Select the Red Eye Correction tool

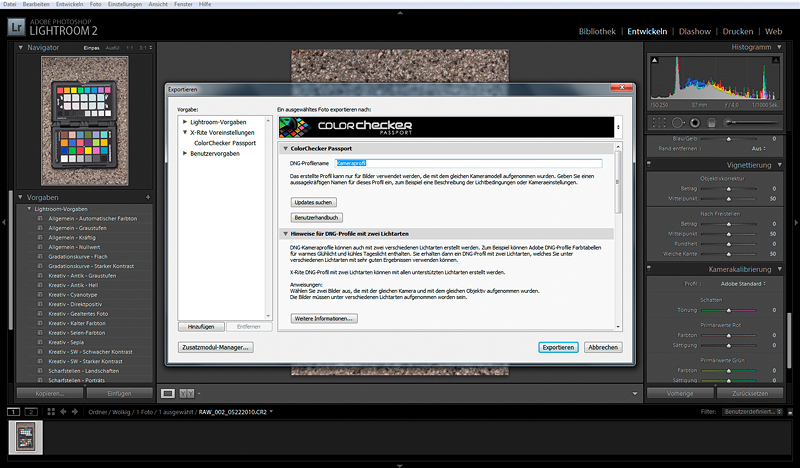click(x=695, y=122)
